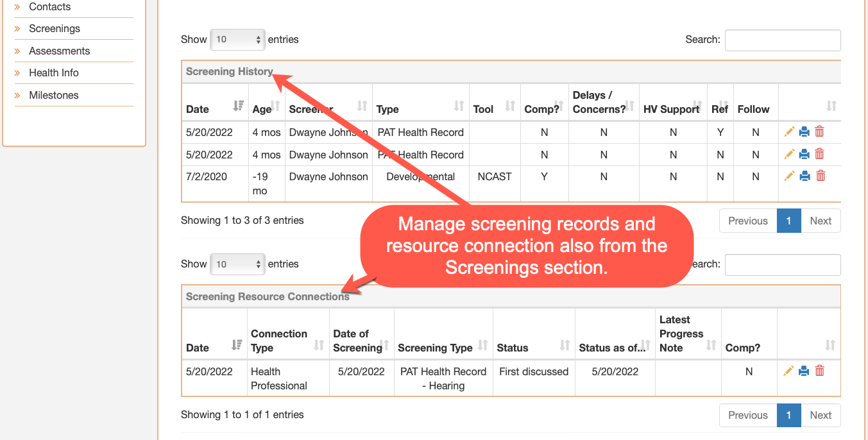868x440 pixels.
Task: Focus the Search field above Screening History
Action: coord(783,40)
